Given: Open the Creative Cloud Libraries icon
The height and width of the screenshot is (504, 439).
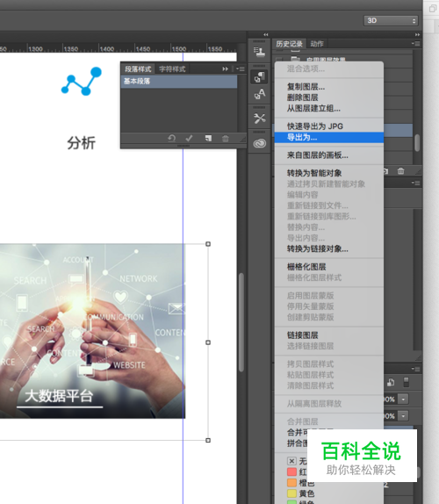Looking at the screenshot, I should (x=259, y=143).
